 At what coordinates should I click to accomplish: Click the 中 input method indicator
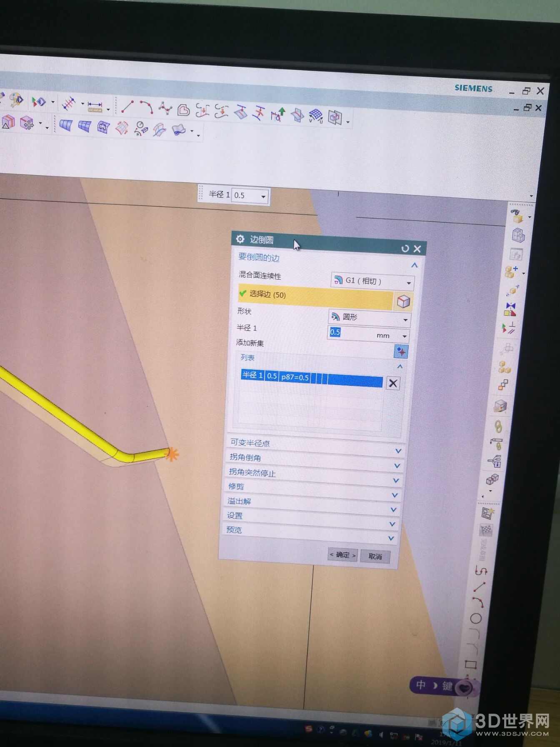click(x=420, y=685)
